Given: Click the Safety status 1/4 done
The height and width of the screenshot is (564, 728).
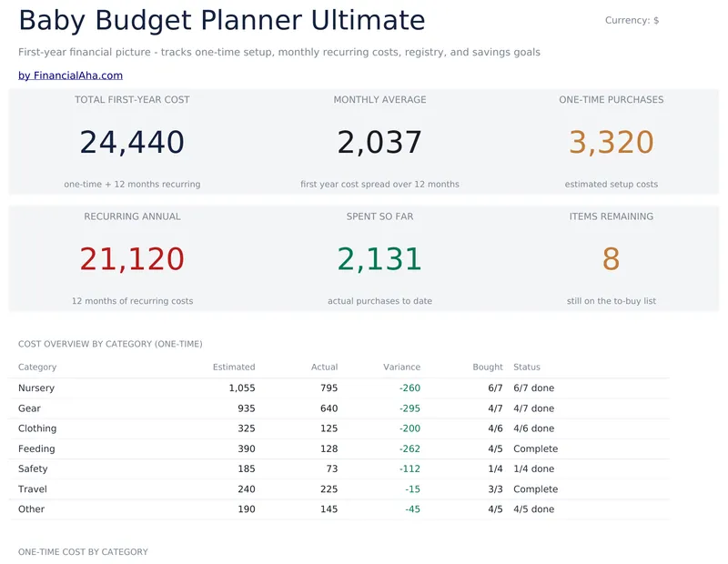Looking at the screenshot, I should pyautogui.click(x=534, y=468).
